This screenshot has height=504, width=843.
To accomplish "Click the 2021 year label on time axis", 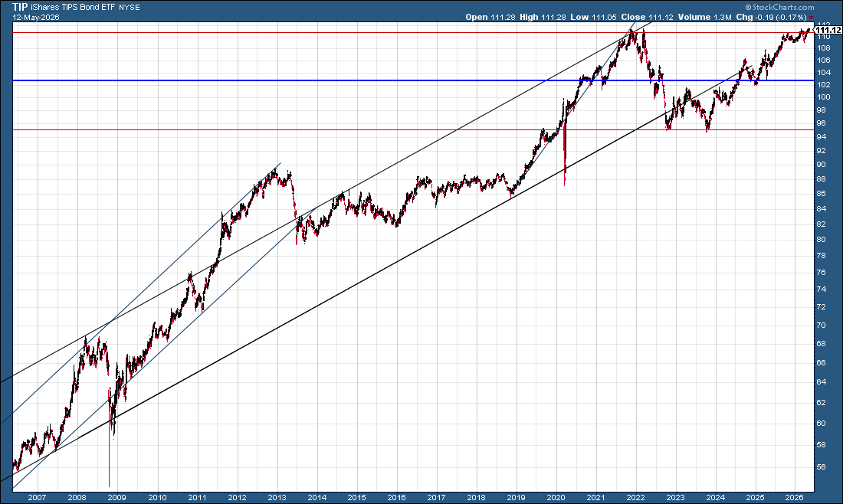I will click(595, 498).
